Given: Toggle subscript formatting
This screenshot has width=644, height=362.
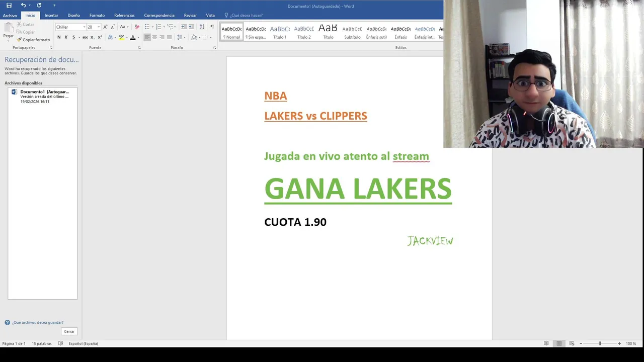Looking at the screenshot, I should pyautogui.click(x=92, y=37).
